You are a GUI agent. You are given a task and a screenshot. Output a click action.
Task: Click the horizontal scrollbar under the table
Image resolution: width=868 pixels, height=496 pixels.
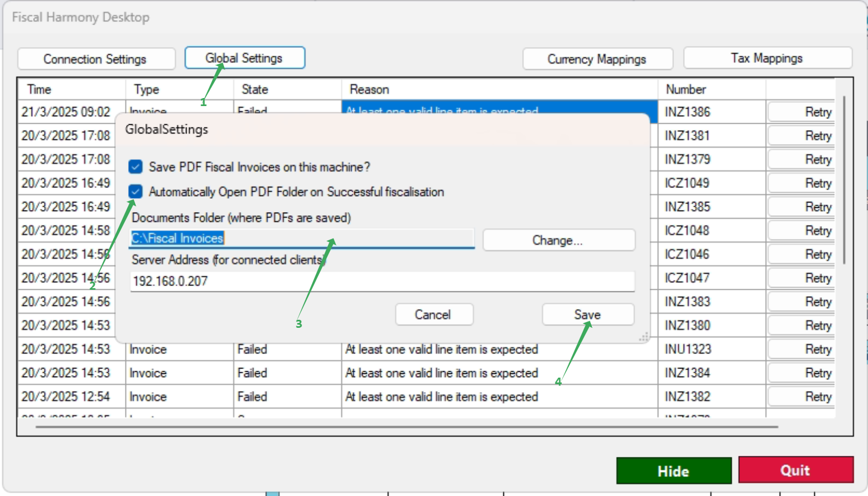click(407, 427)
